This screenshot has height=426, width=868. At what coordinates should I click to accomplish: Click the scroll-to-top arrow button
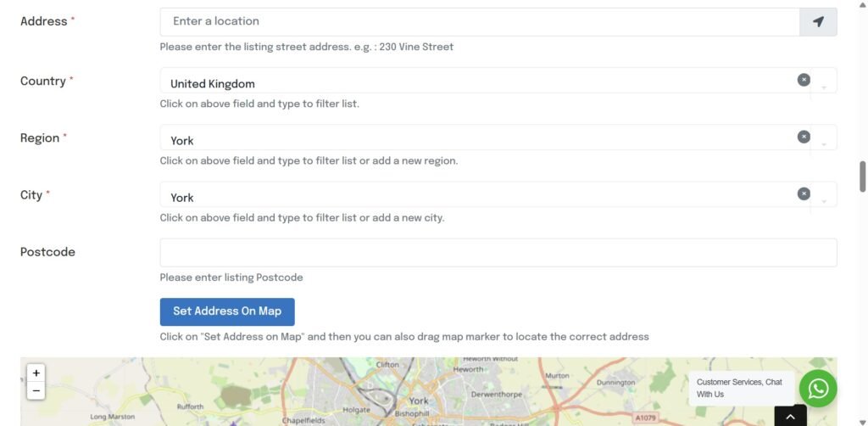click(x=790, y=416)
